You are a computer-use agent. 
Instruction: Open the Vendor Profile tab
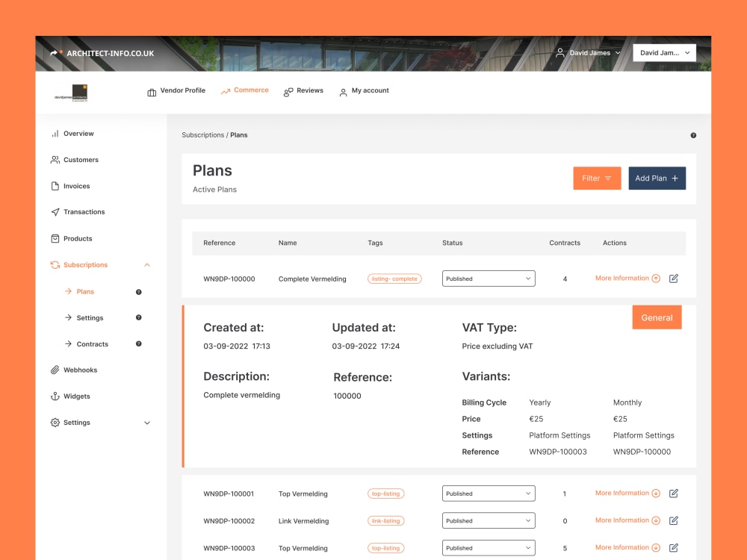point(176,90)
